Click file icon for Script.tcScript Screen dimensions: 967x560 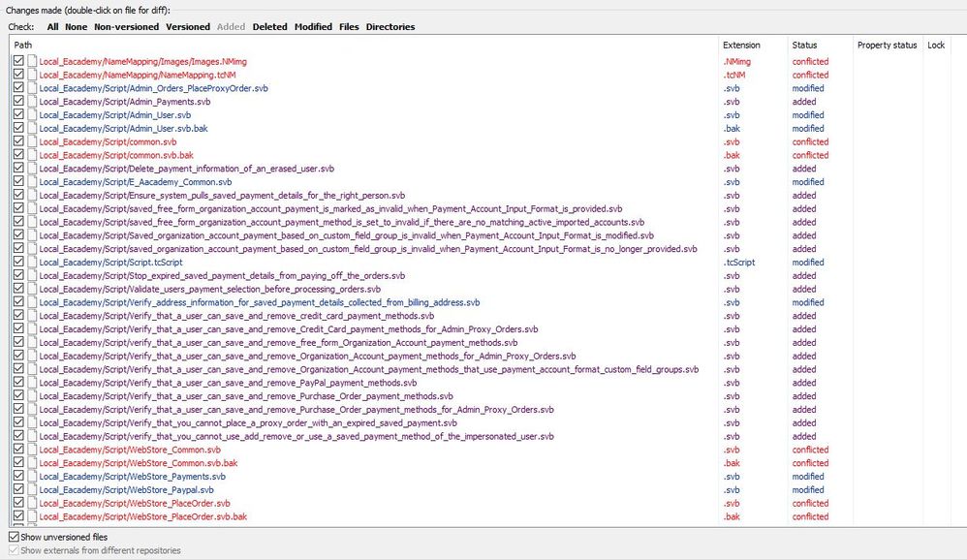point(32,263)
